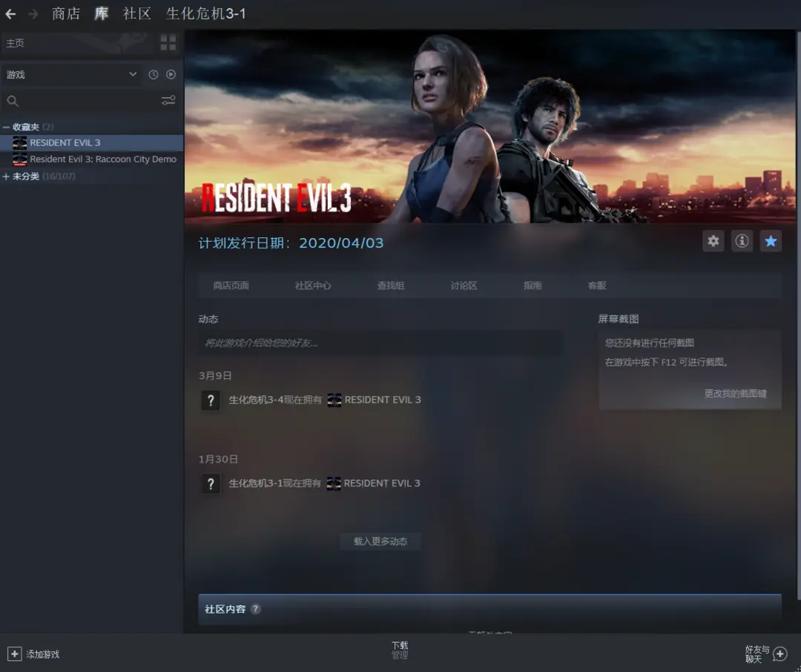Go back with the left arrow
This screenshot has width=801, height=672.
point(10,14)
